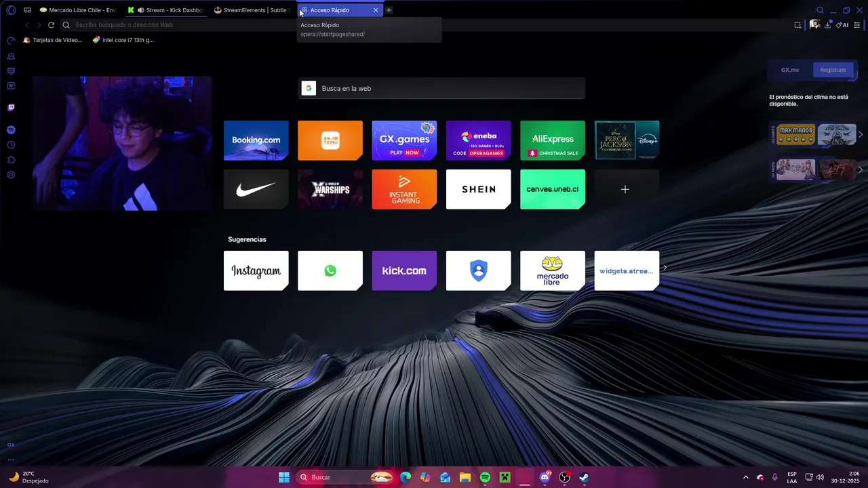This screenshot has height=488, width=868.
Task: Reload the current page
Action: (51, 25)
